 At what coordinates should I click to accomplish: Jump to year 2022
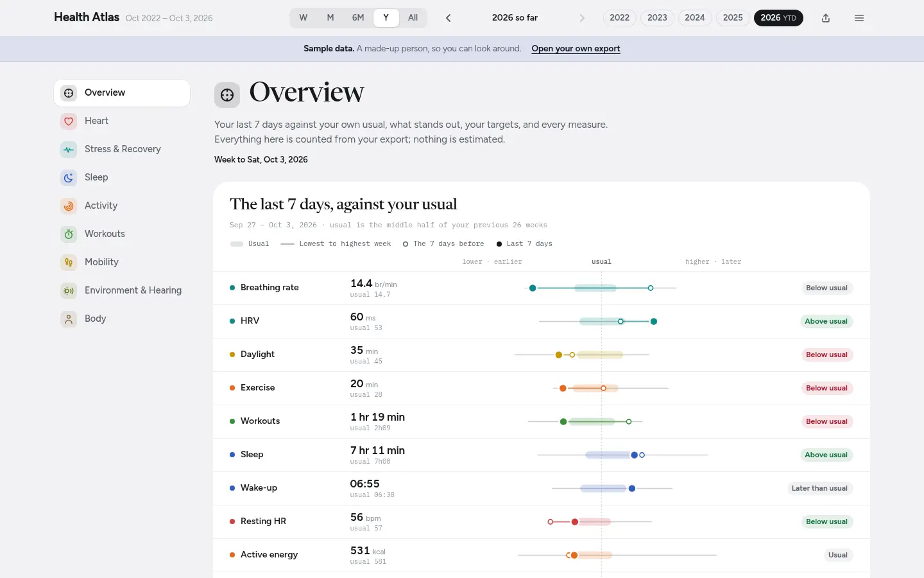[x=619, y=18]
